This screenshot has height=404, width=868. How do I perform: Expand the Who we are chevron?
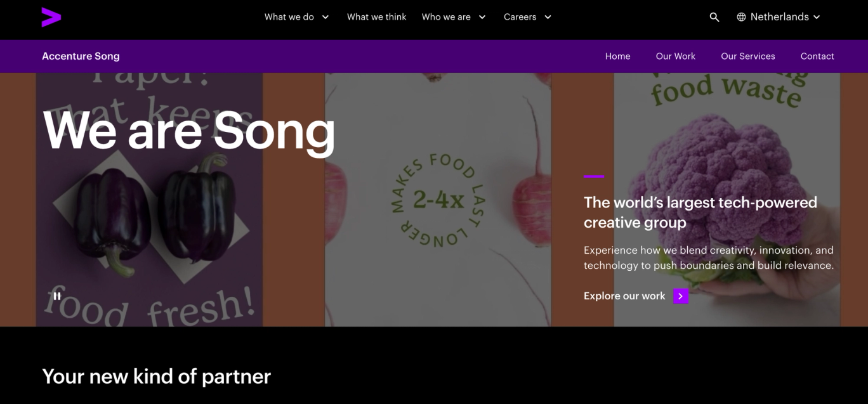(x=482, y=17)
